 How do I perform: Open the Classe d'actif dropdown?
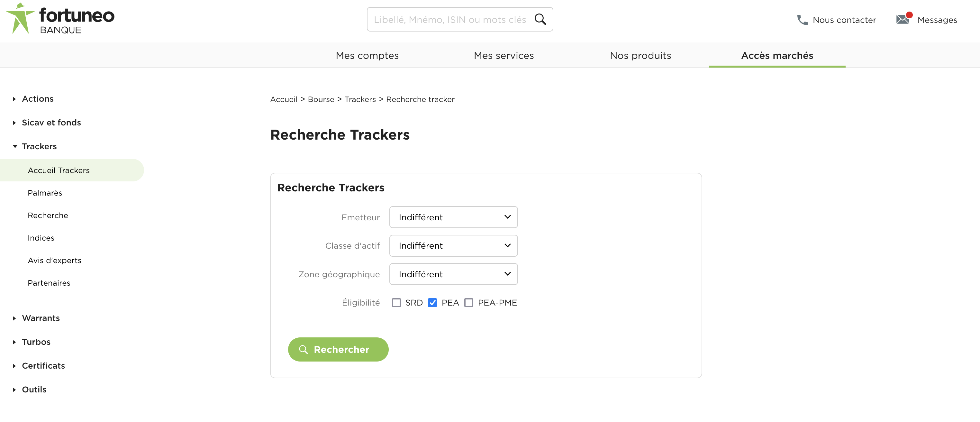453,246
